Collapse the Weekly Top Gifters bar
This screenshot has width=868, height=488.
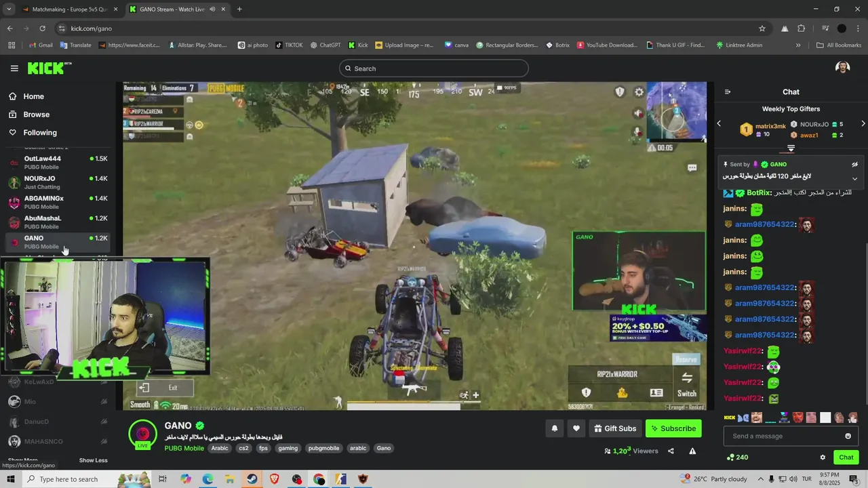point(791,148)
